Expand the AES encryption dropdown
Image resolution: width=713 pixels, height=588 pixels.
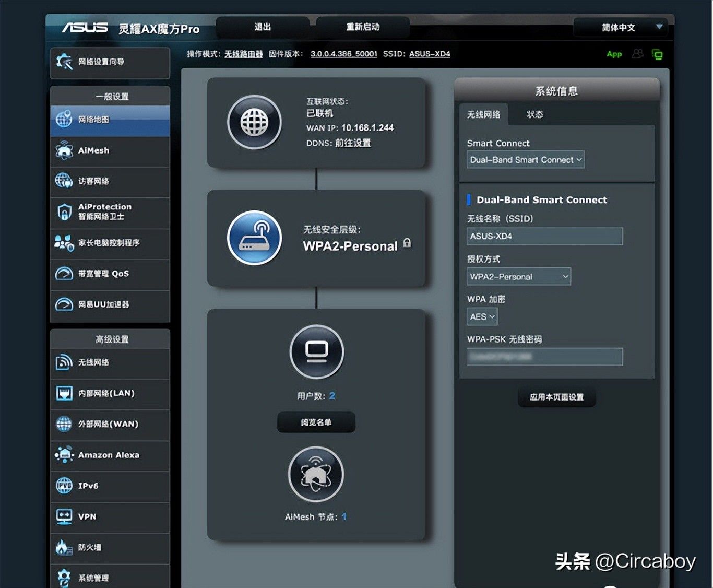point(482,316)
